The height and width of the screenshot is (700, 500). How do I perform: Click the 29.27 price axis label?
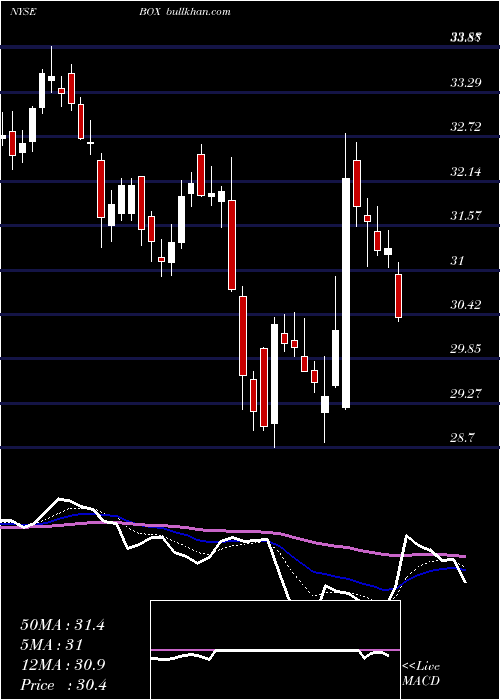[466, 393]
